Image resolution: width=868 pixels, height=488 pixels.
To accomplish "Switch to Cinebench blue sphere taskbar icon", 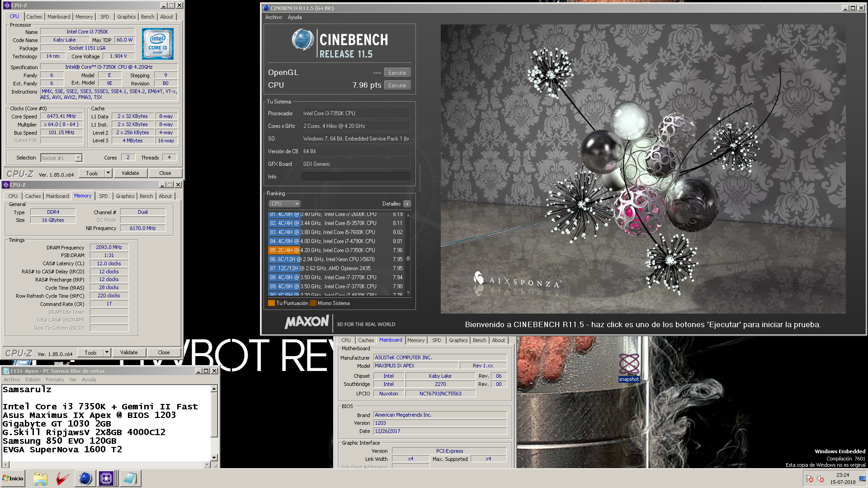I will click(x=85, y=479).
